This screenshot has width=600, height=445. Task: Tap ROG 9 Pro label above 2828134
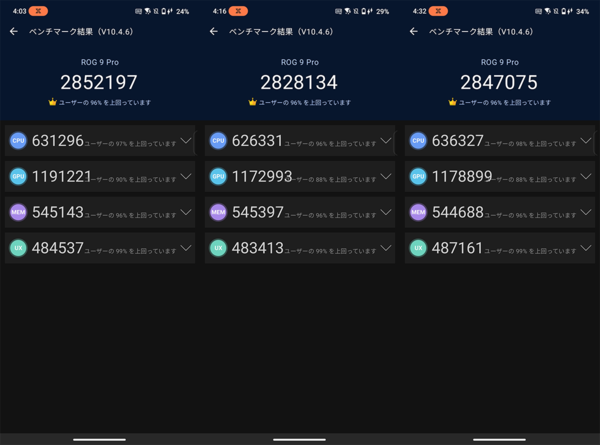point(300,62)
